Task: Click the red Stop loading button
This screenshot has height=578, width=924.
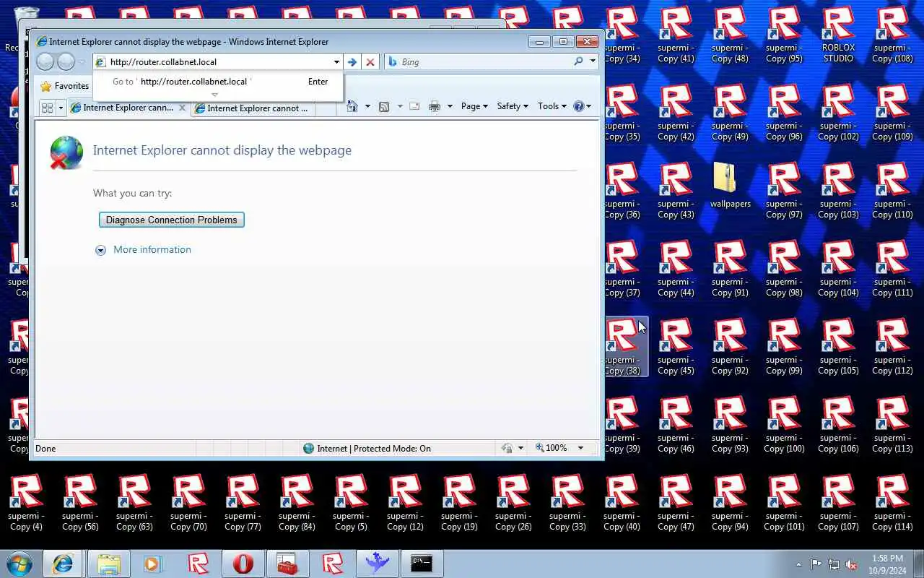Action: pyautogui.click(x=370, y=62)
